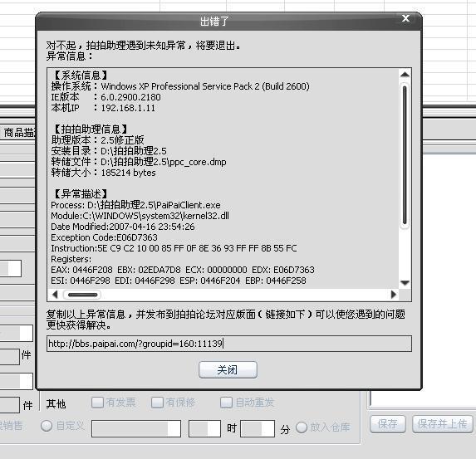476x459 pixels.
Task: Click the paipai forum URL field
Action: point(229,344)
